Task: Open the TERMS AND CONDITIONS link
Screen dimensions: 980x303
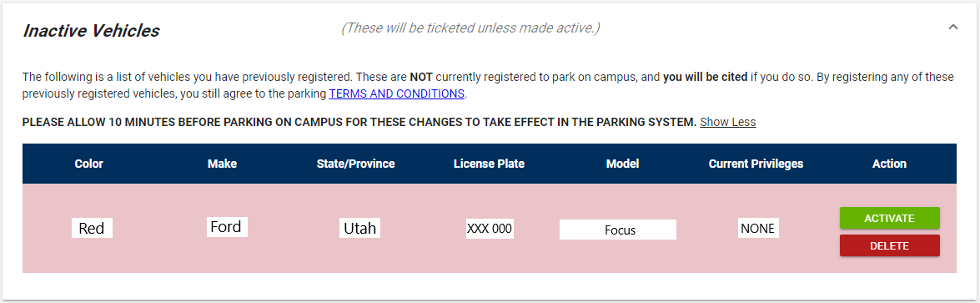Action: click(396, 93)
